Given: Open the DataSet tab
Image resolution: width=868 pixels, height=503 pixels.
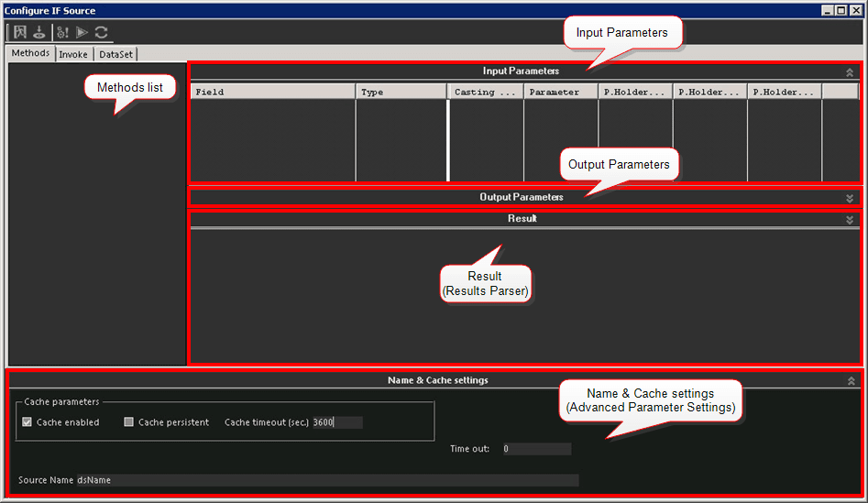Looking at the screenshot, I should point(115,54).
